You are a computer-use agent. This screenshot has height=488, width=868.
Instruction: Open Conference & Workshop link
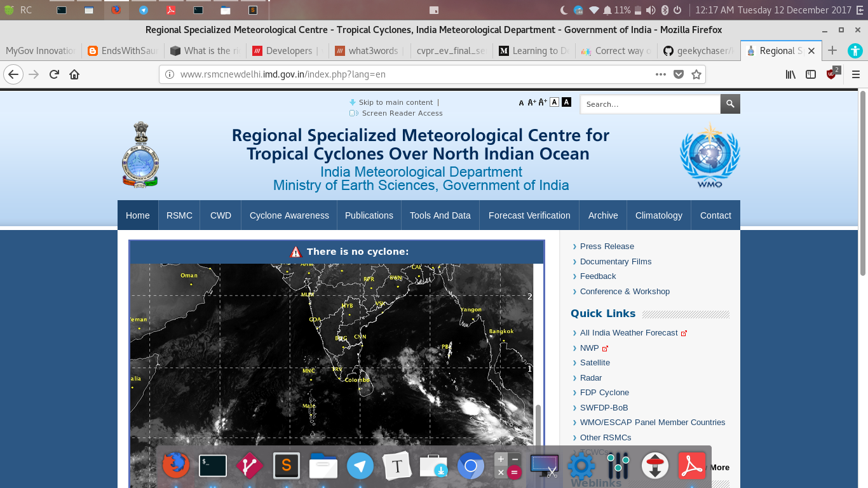coord(625,292)
